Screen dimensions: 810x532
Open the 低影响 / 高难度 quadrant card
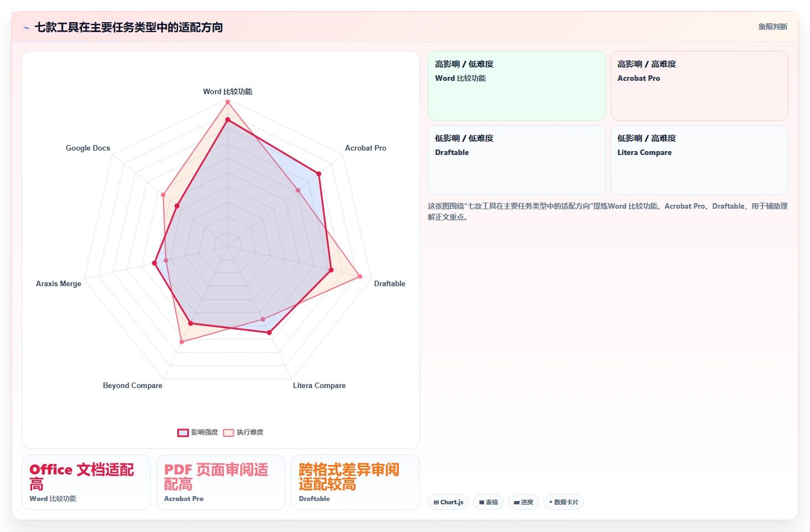(x=699, y=160)
